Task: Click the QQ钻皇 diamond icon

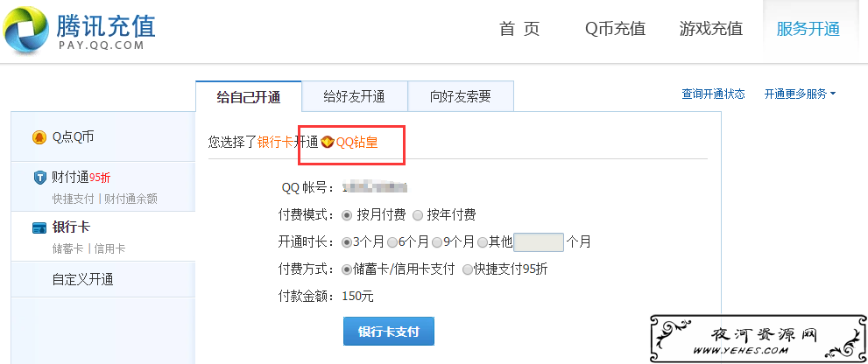Action: pos(328,143)
